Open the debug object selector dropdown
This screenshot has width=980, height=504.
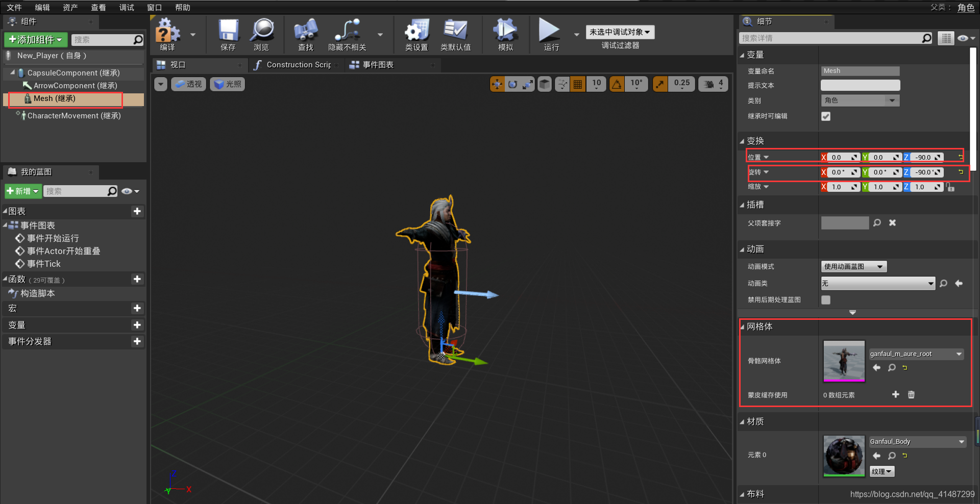(x=620, y=32)
